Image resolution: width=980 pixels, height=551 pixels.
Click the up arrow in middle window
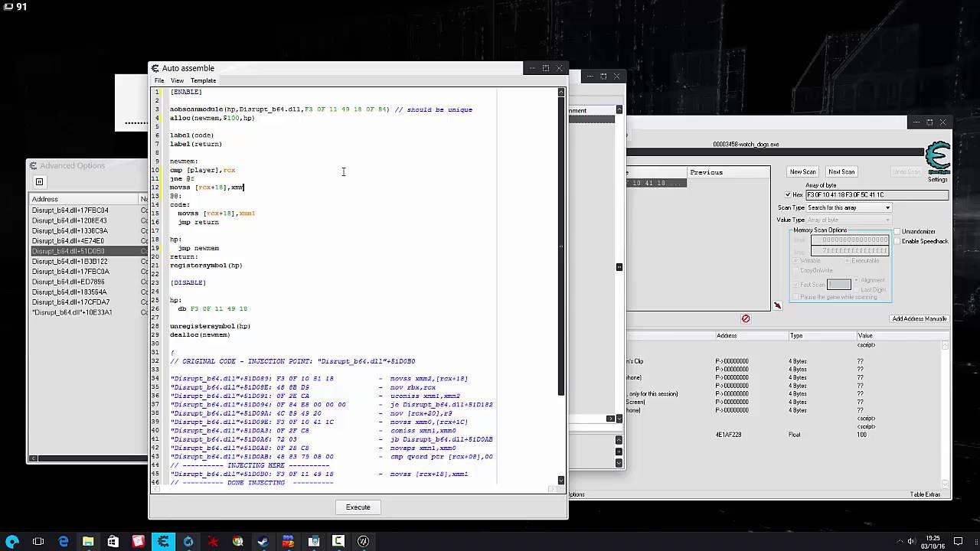point(619,439)
